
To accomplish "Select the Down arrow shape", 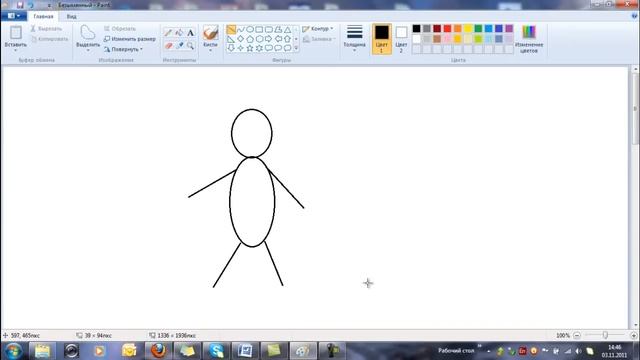I will click(231, 48).
